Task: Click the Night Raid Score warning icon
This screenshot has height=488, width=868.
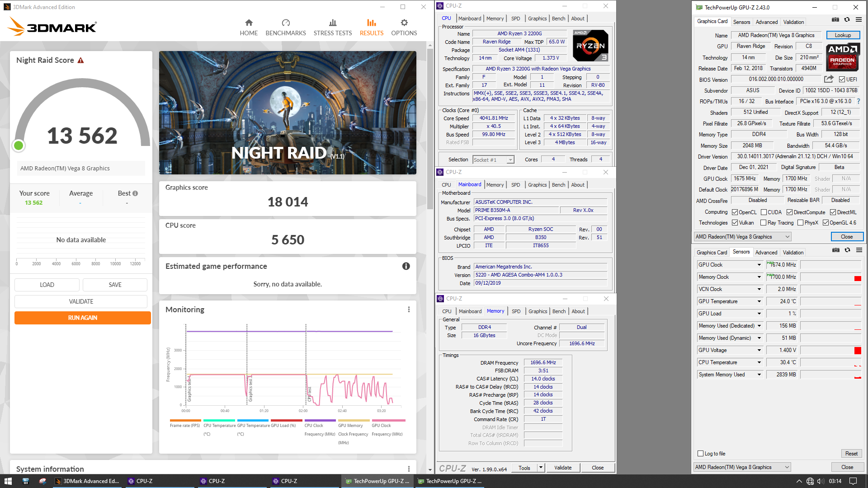Action: (x=81, y=61)
